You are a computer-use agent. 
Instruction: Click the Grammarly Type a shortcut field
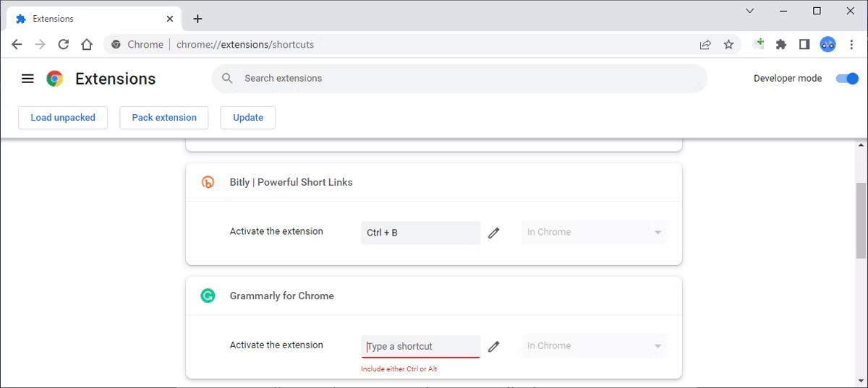click(x=420, y=346)
